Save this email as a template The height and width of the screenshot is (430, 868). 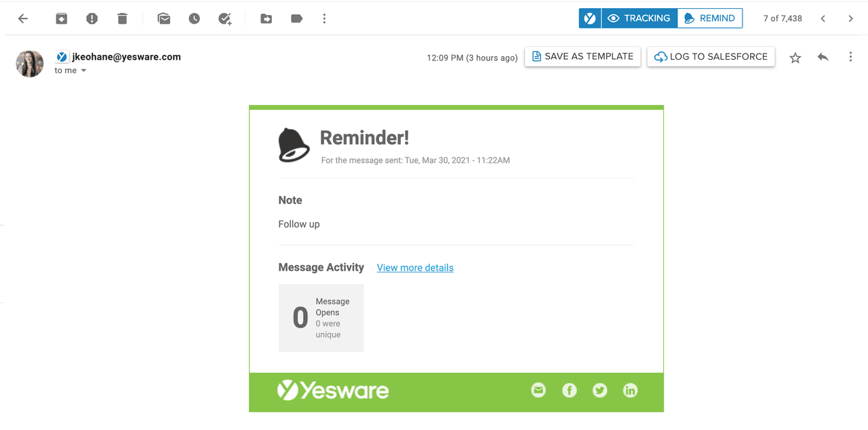tap(582, 56)
